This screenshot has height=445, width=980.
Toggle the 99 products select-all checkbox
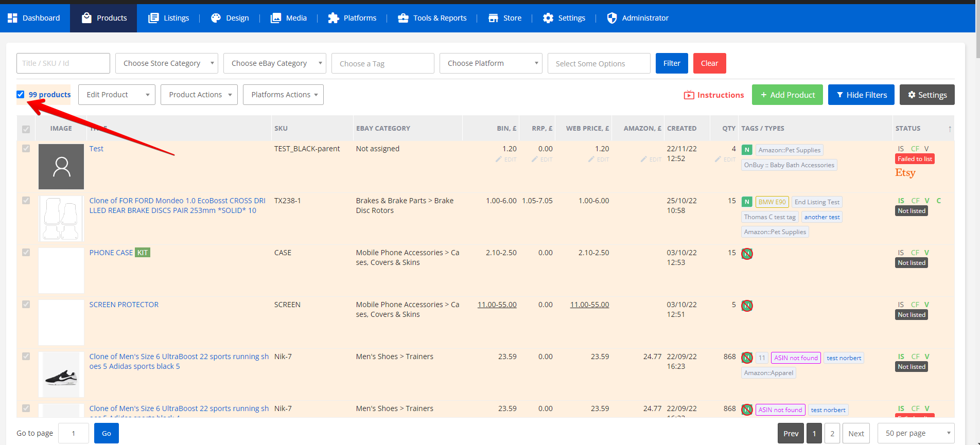point(21,95)
